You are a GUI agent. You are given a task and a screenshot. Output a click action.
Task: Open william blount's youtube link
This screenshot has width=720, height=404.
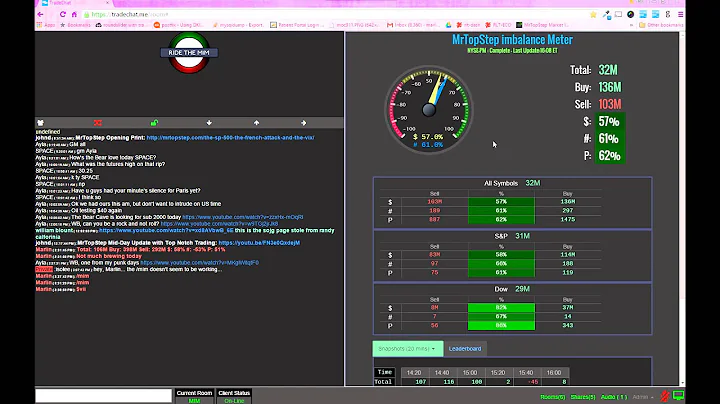166,230
